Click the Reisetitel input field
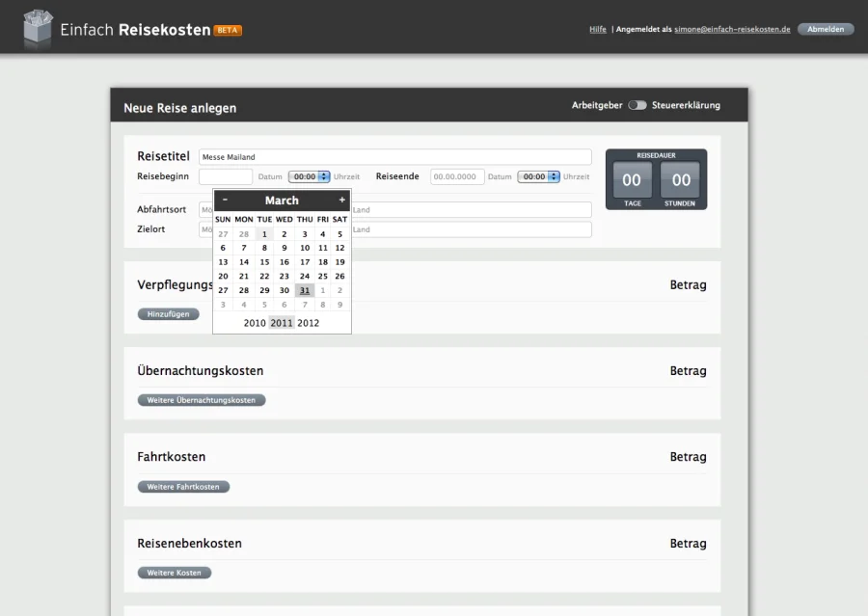This screenshot has width=868, height=616. (x=394, y=157)
